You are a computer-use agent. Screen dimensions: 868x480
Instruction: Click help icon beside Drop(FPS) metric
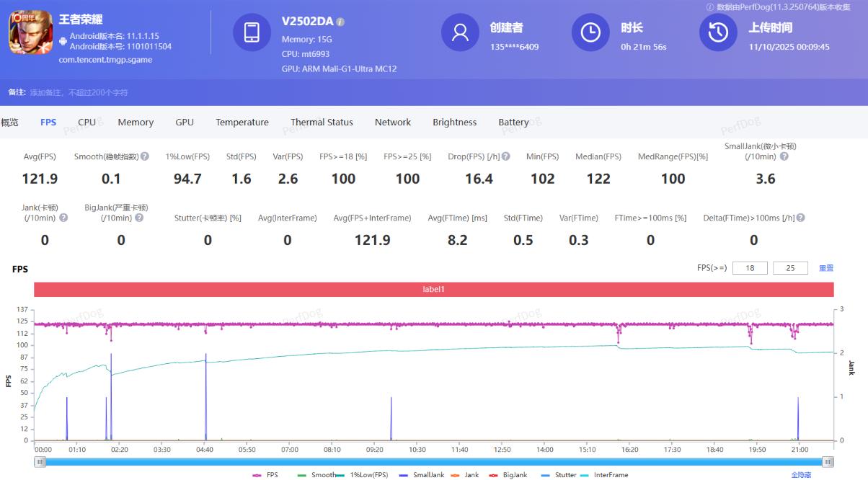[506, 156]
